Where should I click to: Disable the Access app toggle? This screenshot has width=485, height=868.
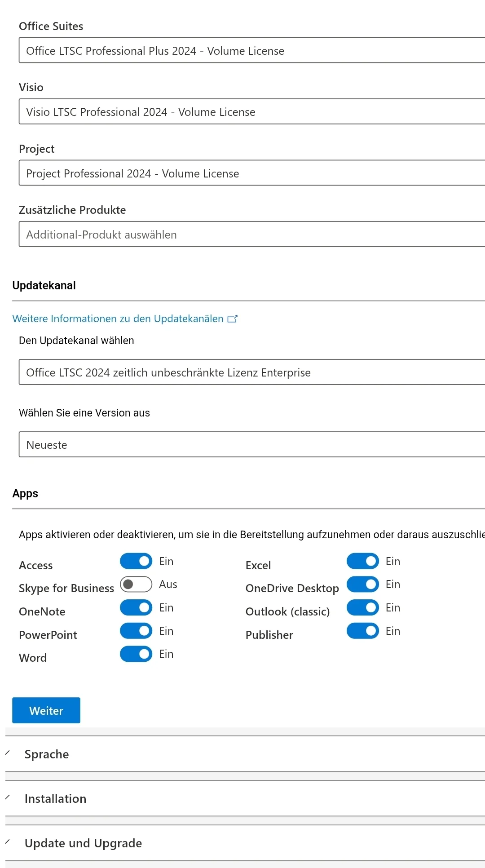click(x=136, y=561)
